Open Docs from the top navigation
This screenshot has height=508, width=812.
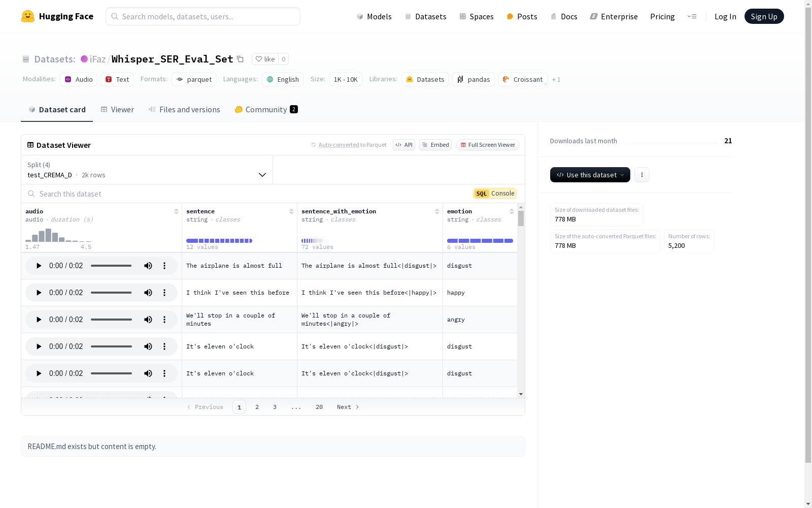(564, 16)
